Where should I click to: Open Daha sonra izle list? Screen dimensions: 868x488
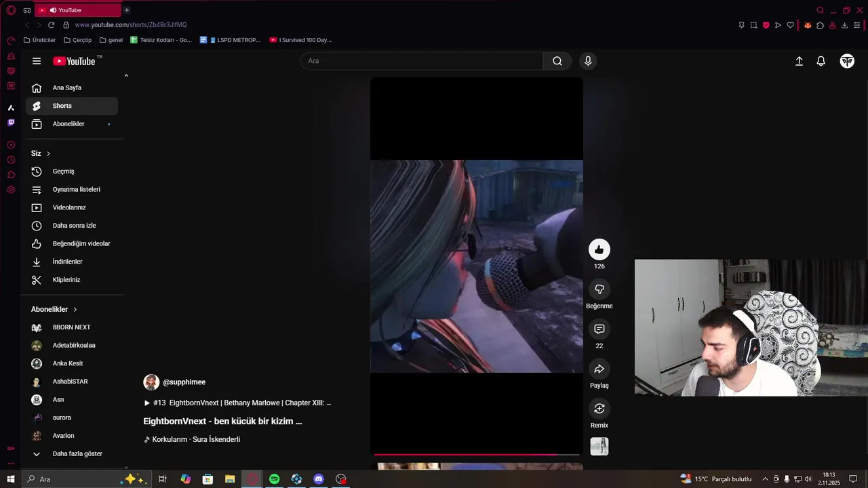pos(72,226)
